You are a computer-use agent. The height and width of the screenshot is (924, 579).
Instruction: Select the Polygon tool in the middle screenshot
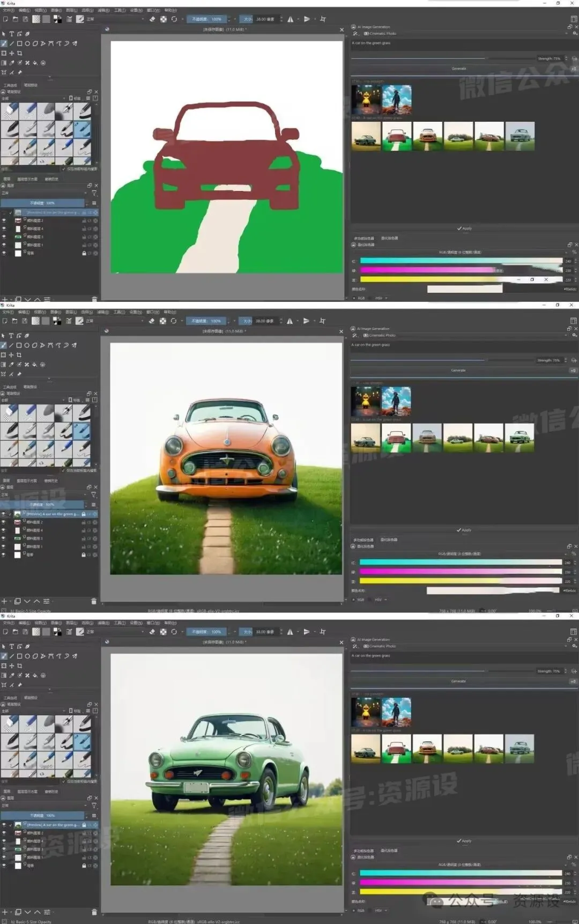click(34, 345)
